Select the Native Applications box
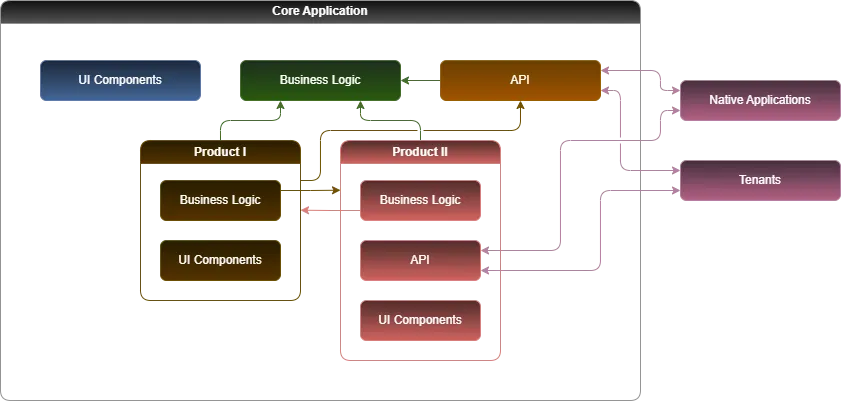Screen dimensions: 841x402 tap(760, 100)
